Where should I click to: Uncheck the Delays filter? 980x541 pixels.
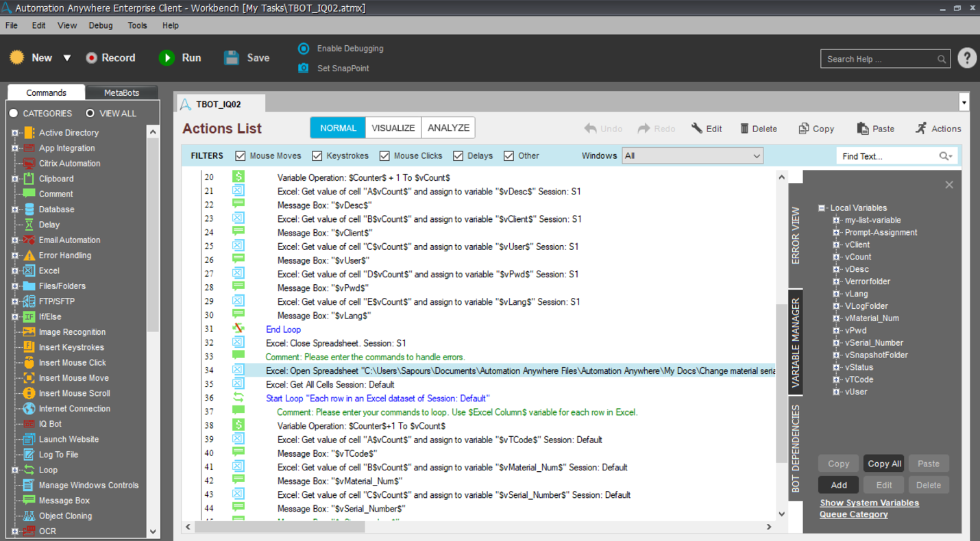[458, 156]
